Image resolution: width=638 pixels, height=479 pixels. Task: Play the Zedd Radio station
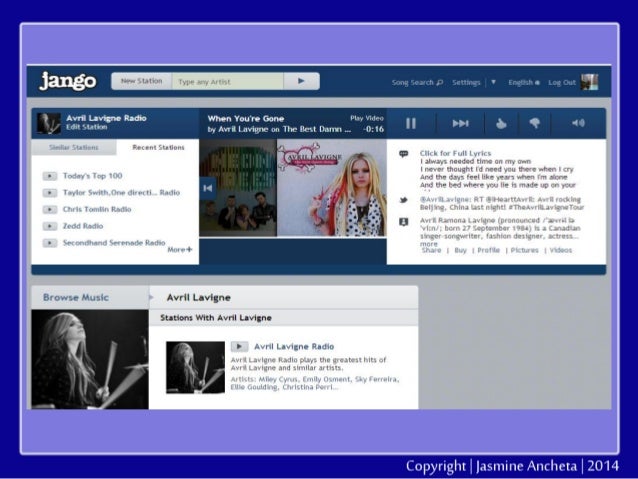pos(50,226)
